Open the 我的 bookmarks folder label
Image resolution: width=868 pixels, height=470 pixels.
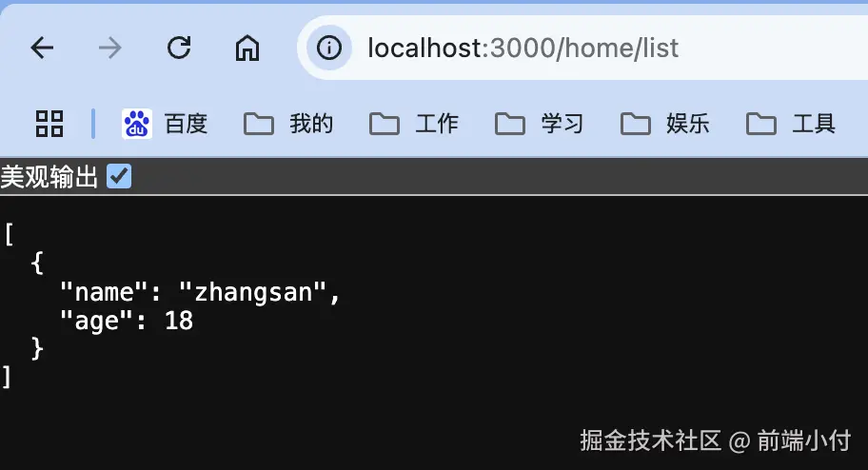pyautogui.click(x=311, y=124)
